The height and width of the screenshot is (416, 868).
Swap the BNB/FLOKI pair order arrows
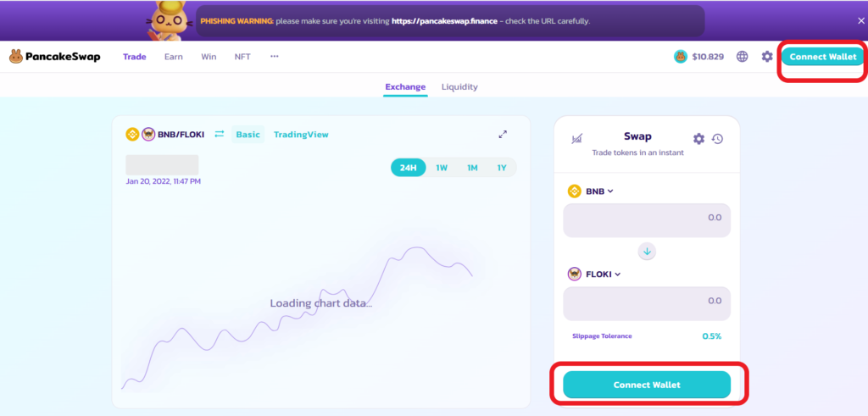point(220,134)
